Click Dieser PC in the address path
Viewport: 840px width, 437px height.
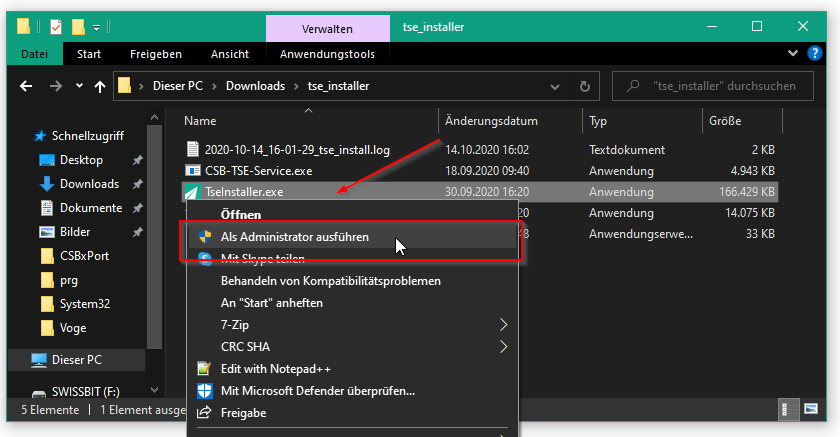tap(178, 86)
